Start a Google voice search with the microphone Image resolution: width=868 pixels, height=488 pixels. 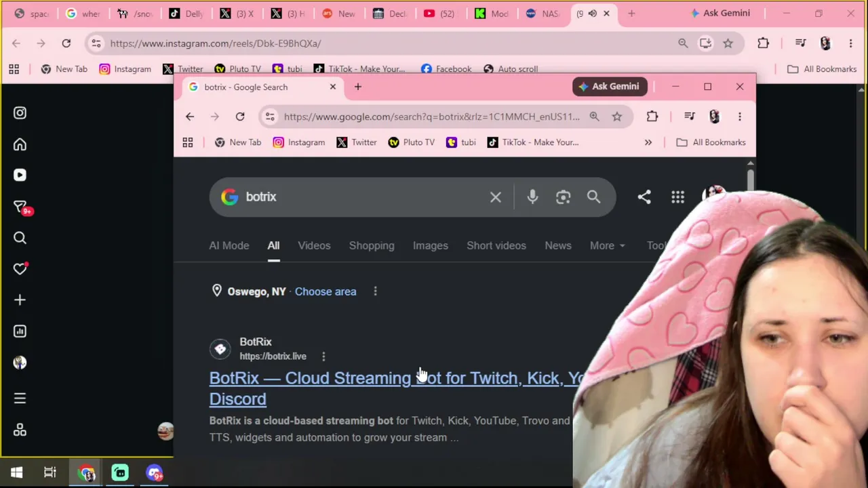click(532, 197)
